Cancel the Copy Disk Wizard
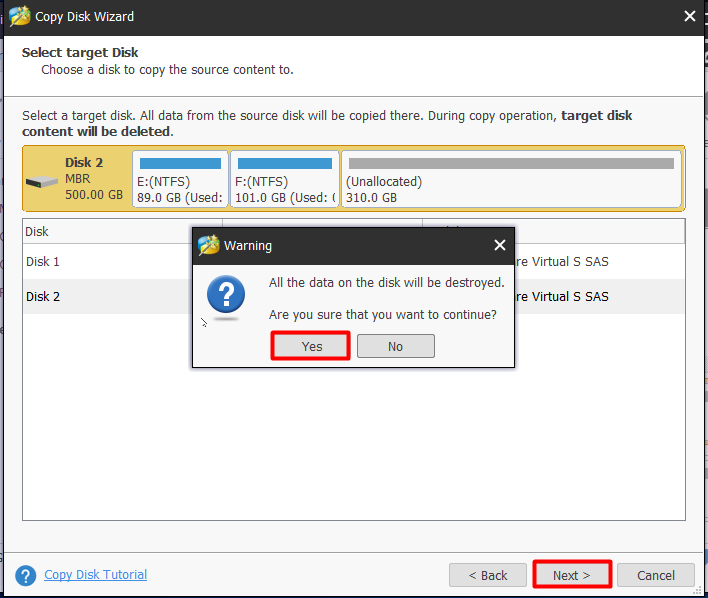708x598 pixels. tap(656, 575)
